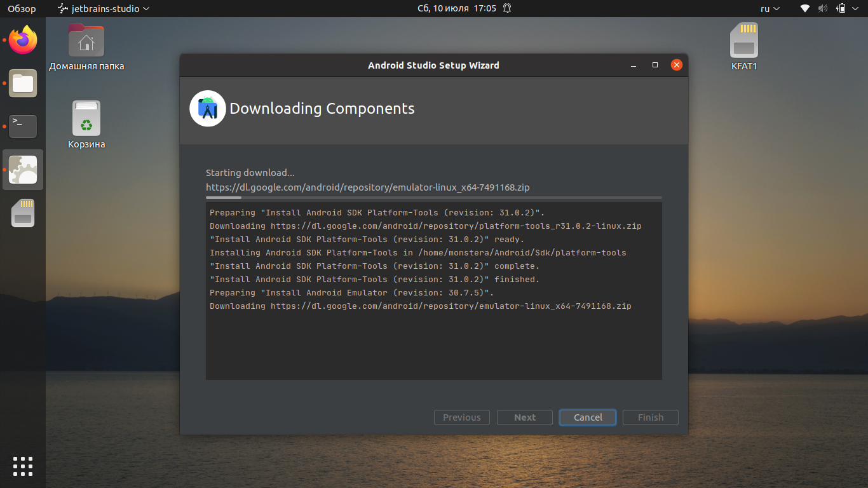Click the download progress bar
The width and height of the screenshot is (868, 488).
[x=433, y=198]
